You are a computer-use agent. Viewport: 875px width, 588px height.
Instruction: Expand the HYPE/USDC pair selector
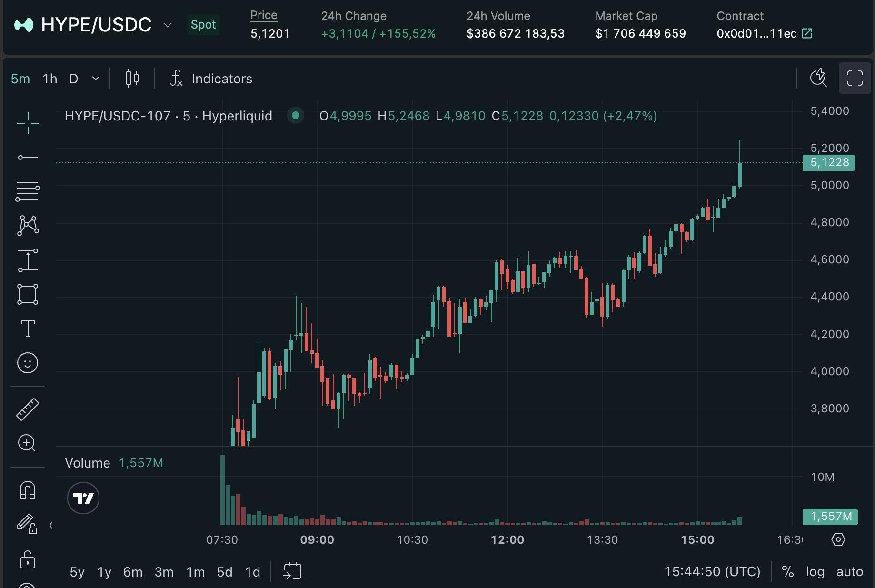coord(167,25)
